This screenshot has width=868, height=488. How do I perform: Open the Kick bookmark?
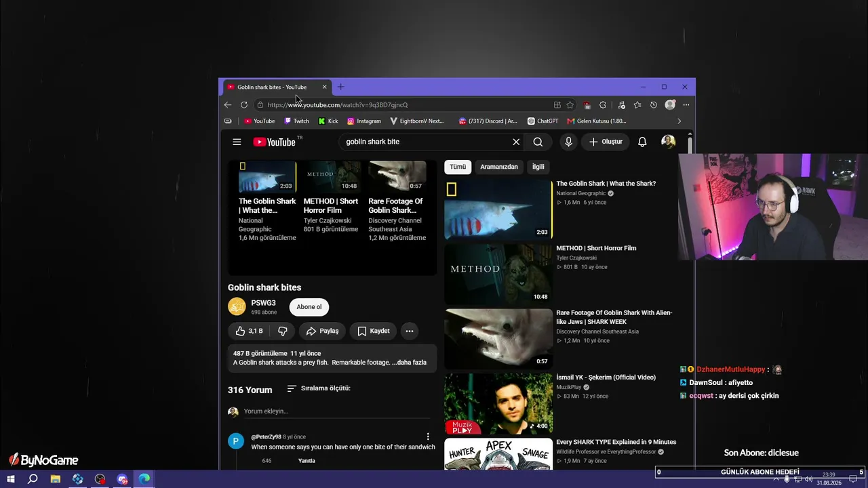pyautogui.click(x=328, y=121)
